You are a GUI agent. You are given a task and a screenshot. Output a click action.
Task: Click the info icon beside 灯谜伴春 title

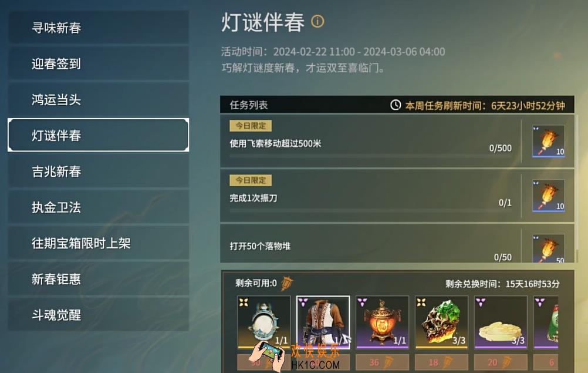point(317,22)
